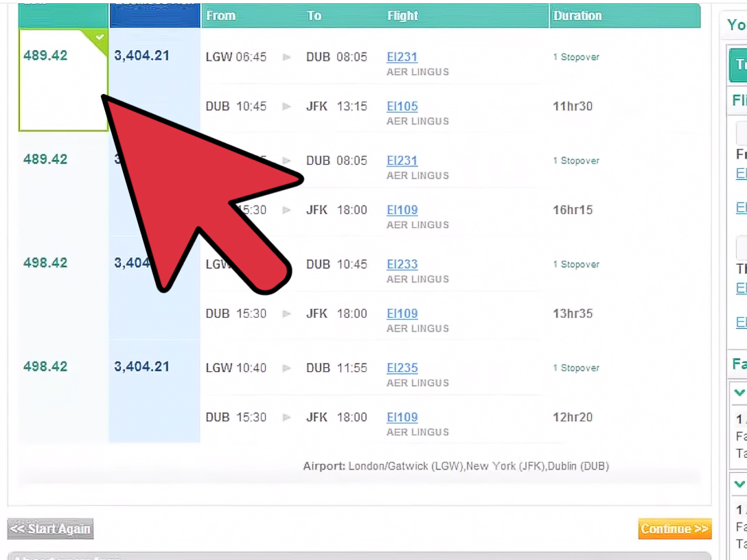Choose the 498.42 fare for the 13hr35 itinerary
Screen dimensions: 747x560
[45, 263]
